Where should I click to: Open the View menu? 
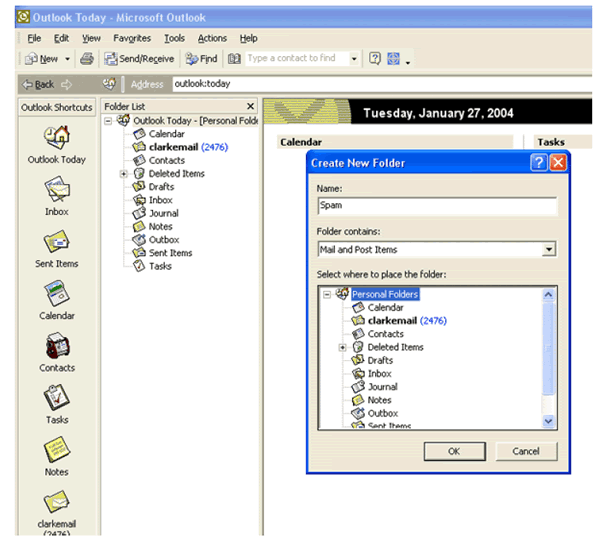91,38
